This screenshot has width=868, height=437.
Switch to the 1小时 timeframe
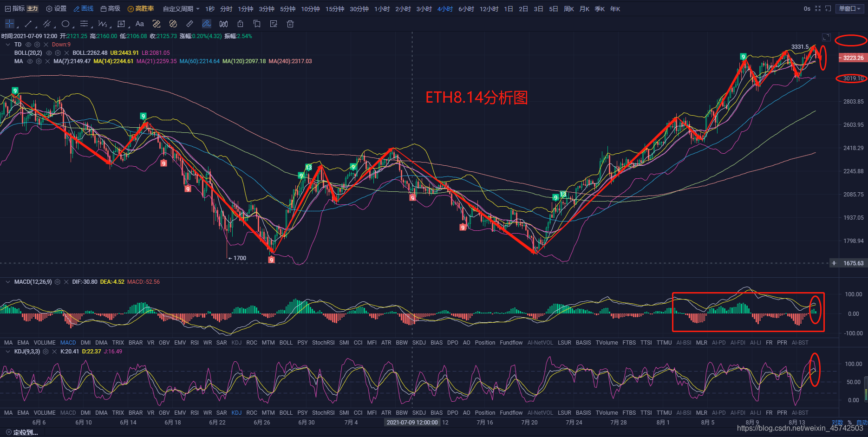pos(382,9)
